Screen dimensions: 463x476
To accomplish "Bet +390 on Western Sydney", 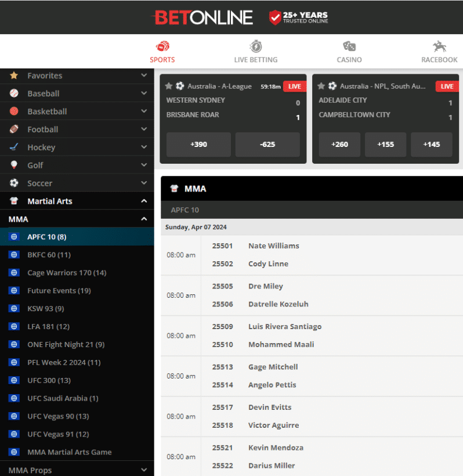I will click(199, 145).
